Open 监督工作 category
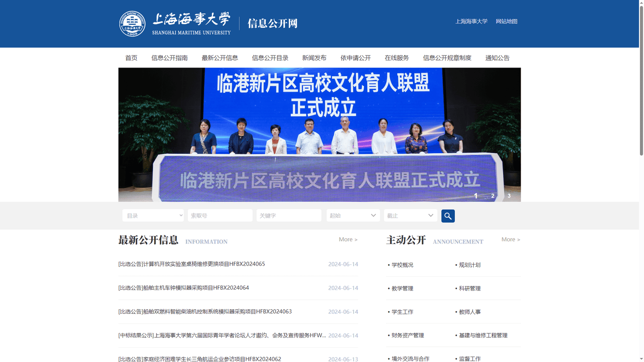Viewport: 644px width, 362px height. (470, 358)
